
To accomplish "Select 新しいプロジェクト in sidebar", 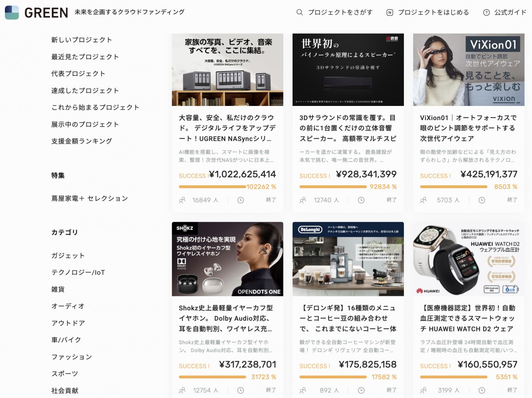I will (82, 40).
